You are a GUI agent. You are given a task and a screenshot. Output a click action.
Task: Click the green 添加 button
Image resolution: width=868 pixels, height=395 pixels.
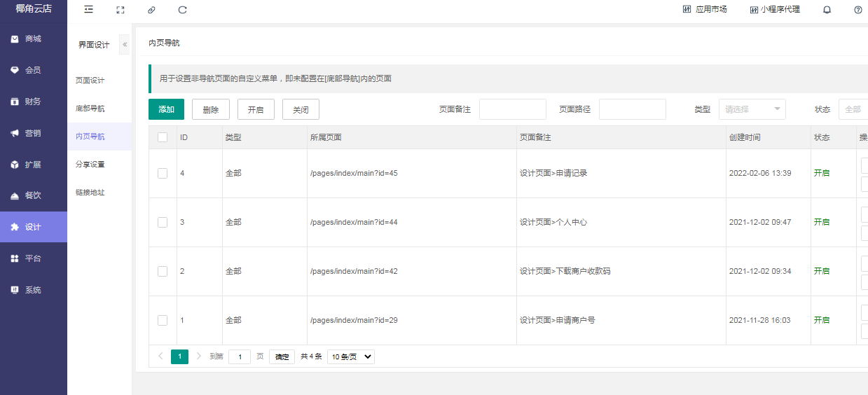click(x=166, y=109)
